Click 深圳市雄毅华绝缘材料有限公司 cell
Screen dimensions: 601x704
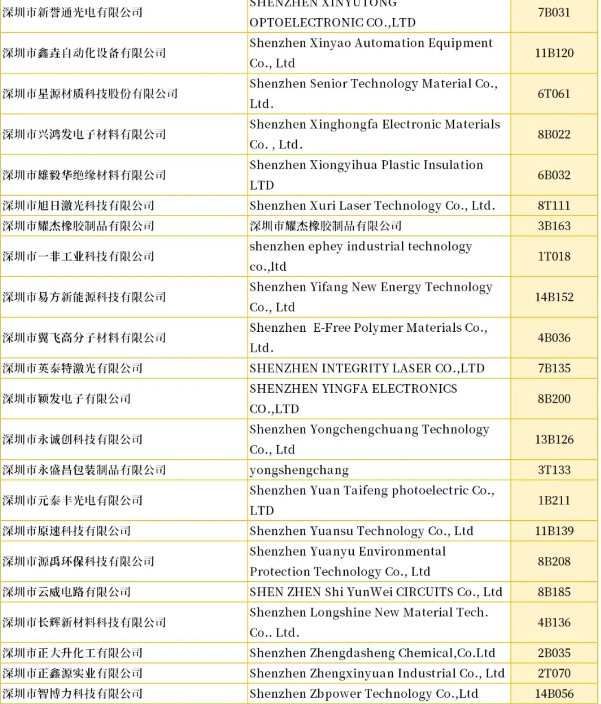point(84,175)
